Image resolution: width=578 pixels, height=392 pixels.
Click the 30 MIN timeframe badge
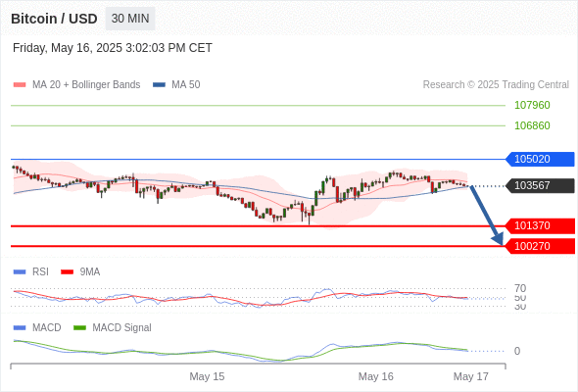click(130, 19)
